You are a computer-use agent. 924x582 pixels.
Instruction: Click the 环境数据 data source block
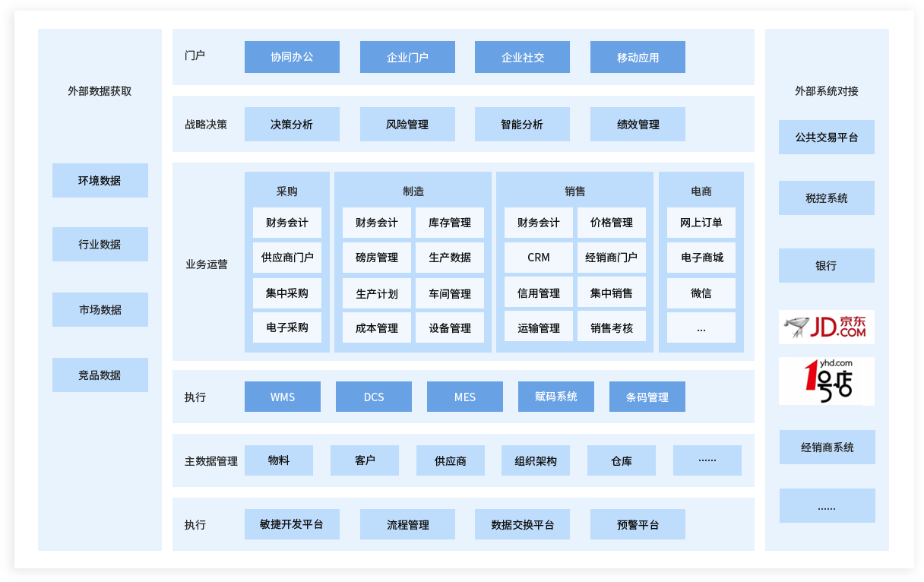click(x=100, y=180)
